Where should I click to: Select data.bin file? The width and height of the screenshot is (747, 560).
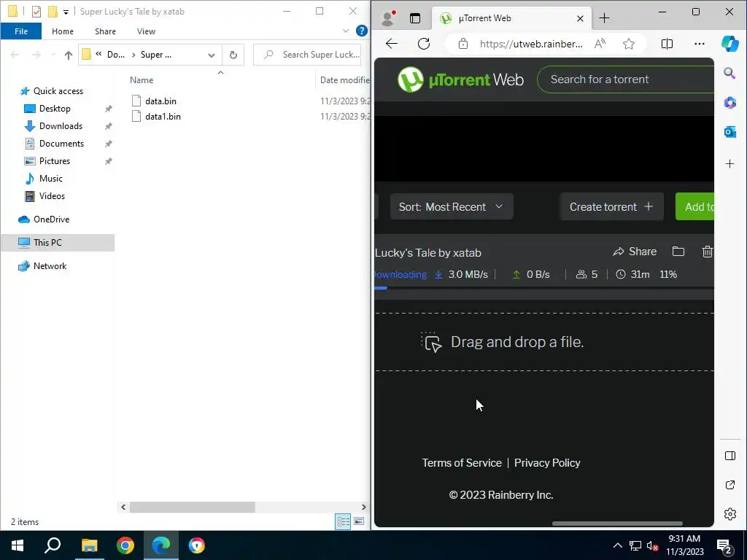tap(160, 101)
